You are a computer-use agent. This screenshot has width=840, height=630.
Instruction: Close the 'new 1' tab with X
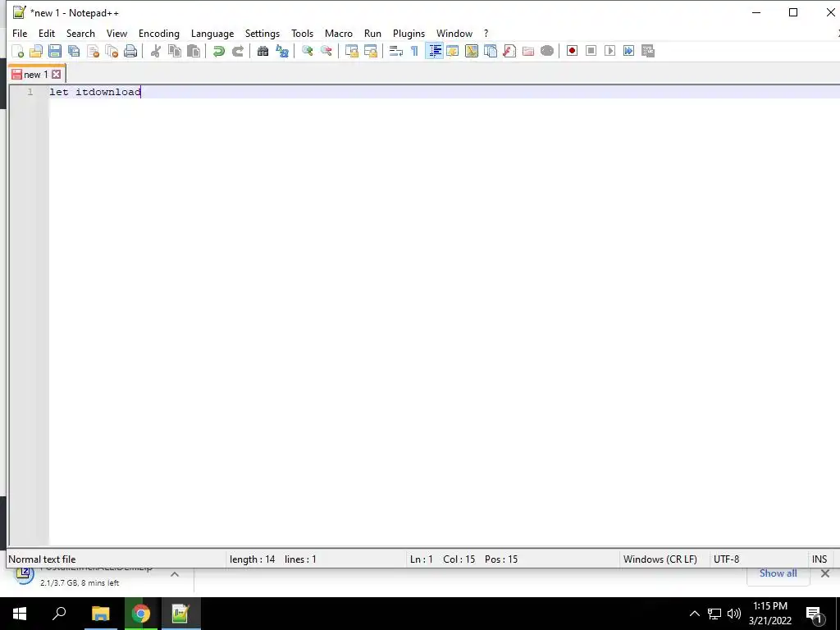tap(57, 75)
